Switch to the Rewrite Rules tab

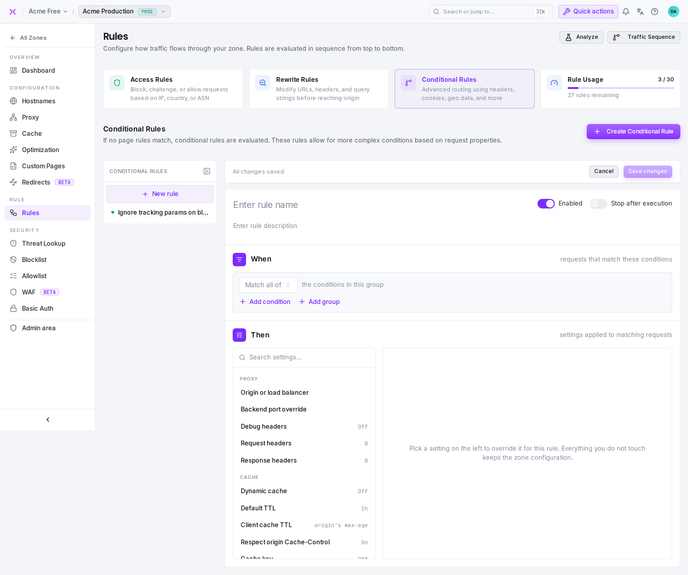pos(319,89)
